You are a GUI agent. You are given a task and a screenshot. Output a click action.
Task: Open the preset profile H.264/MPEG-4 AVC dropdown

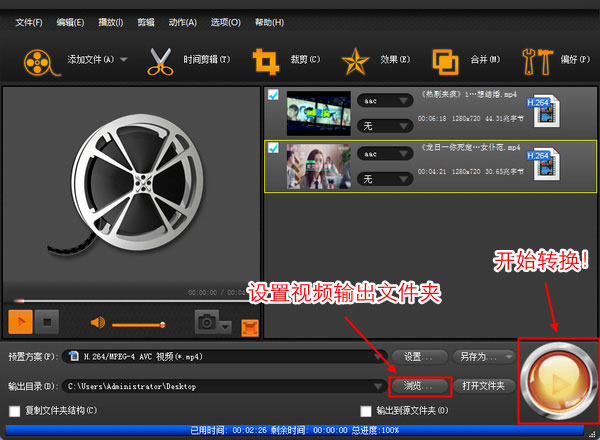[225, 357]
